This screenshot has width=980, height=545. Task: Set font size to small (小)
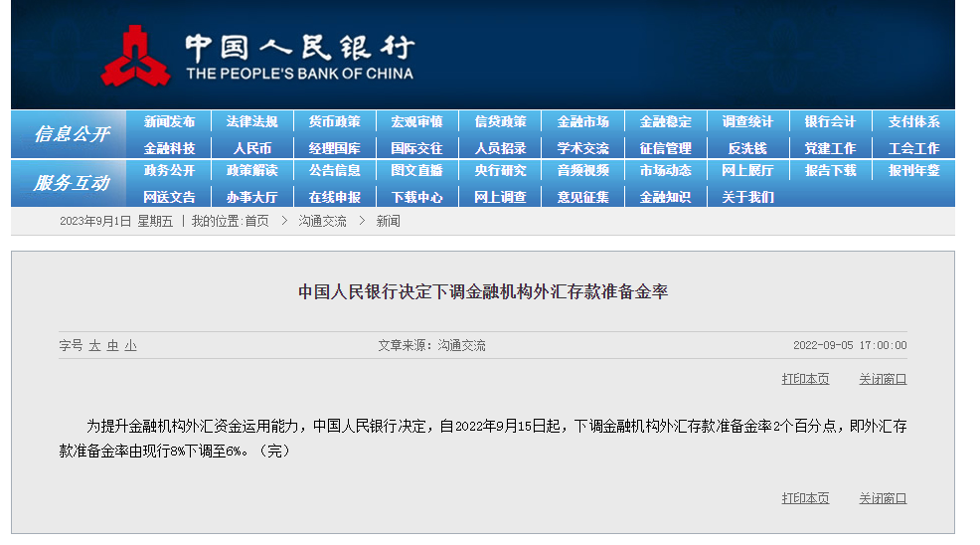pyautogui.click(x=131, y=345)
